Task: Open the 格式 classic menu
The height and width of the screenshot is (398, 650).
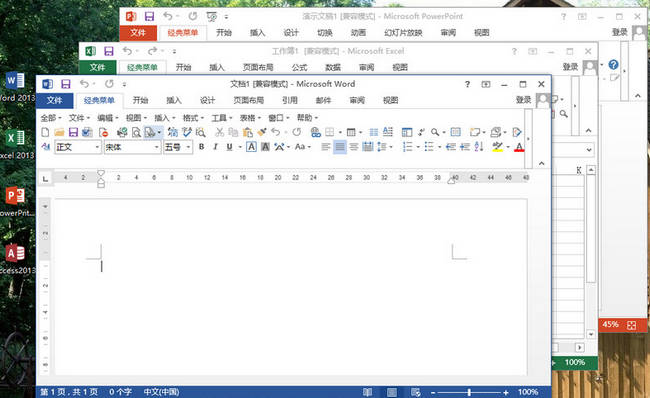Action: coord(193,118)
